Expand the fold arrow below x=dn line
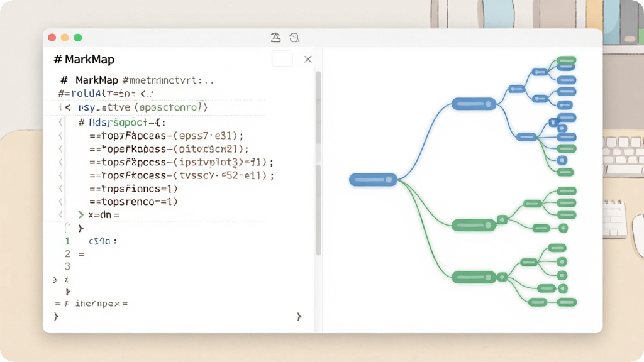The image size is (644, 362). (81, 228)
